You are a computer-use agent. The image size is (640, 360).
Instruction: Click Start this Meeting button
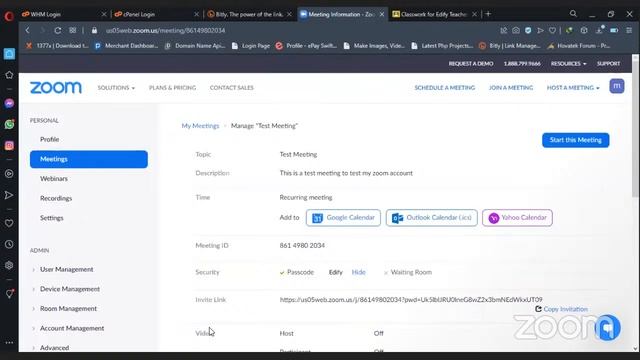pos(576,140)
